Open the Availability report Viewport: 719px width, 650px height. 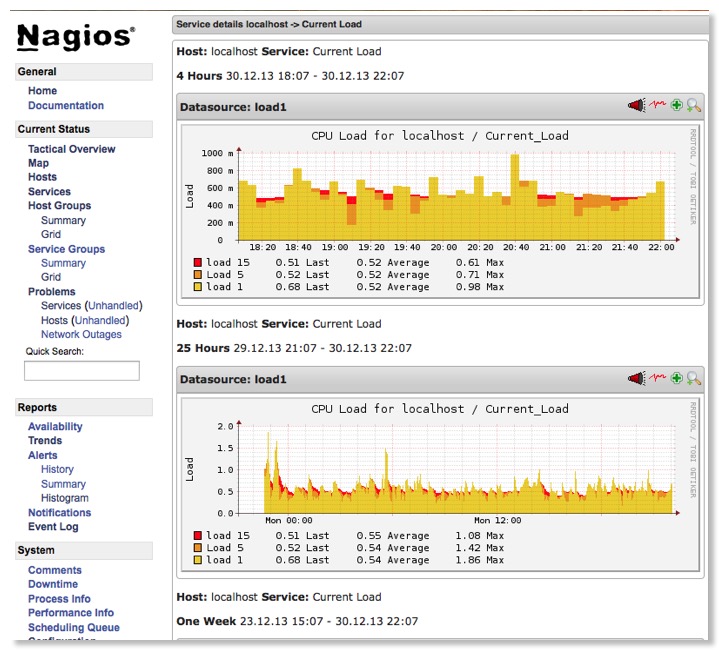pyautogui.click(x=55, y=426)
